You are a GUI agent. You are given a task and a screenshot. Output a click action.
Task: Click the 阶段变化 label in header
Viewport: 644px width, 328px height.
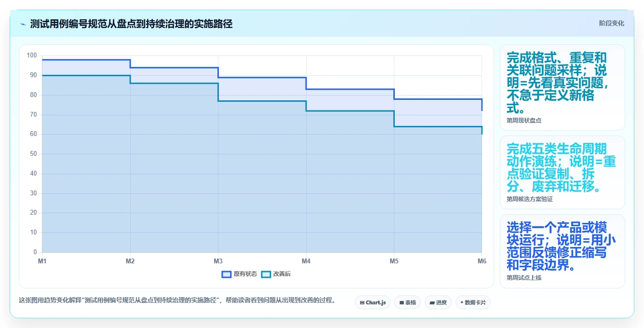click(611, 23)
